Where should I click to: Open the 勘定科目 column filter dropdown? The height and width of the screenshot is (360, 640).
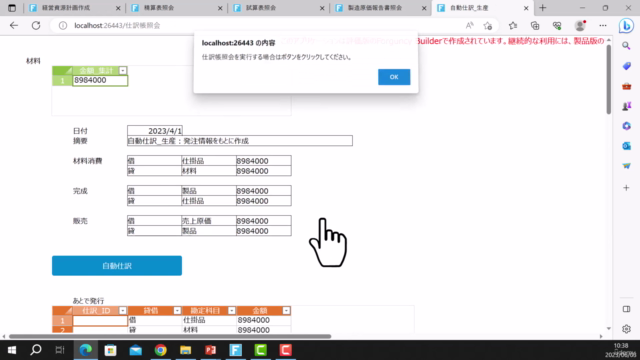[231, 311]
